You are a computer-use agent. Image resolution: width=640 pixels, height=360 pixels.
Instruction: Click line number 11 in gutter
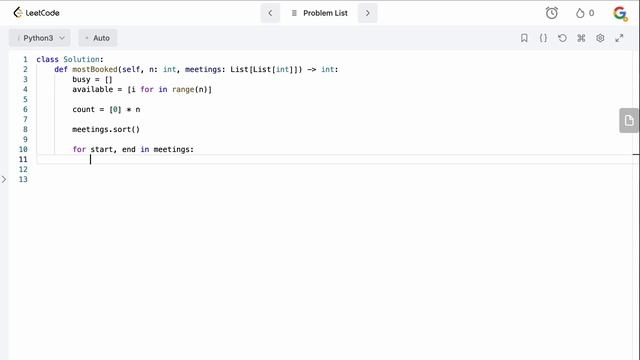[x=23, y=159]
